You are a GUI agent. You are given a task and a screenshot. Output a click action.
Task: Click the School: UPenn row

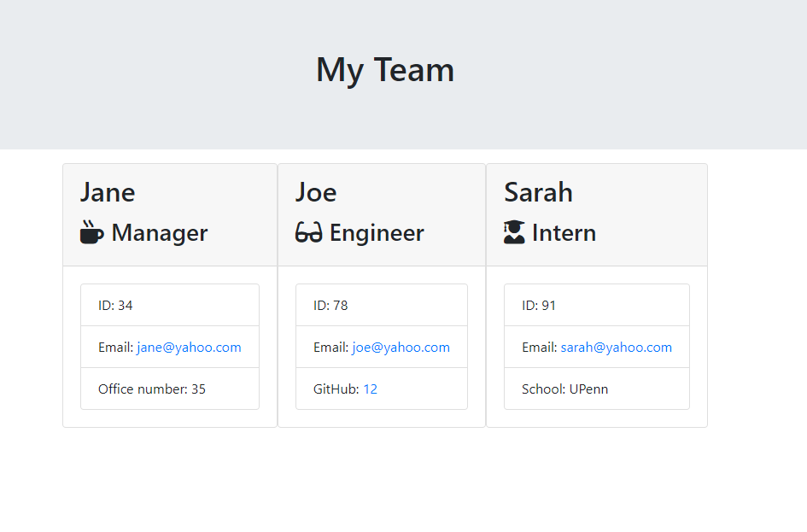(x=597, y=389)
